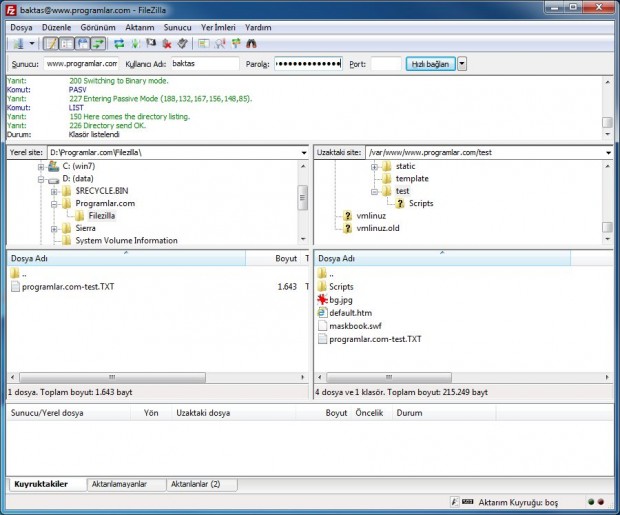The image size is (620, 515).
Task: Select the template folder in remote tree
Action: coord(412,179)
